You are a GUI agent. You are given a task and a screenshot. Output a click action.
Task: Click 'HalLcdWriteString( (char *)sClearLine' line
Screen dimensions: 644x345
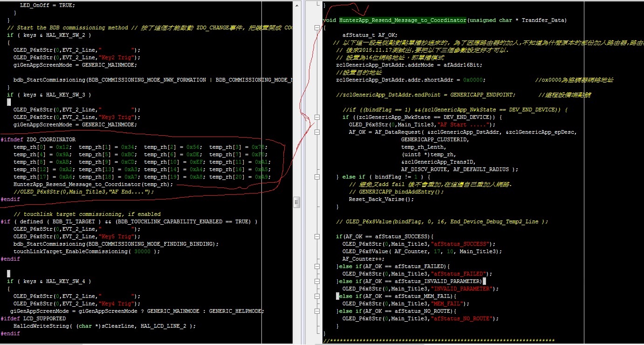(x=104, y=326)
